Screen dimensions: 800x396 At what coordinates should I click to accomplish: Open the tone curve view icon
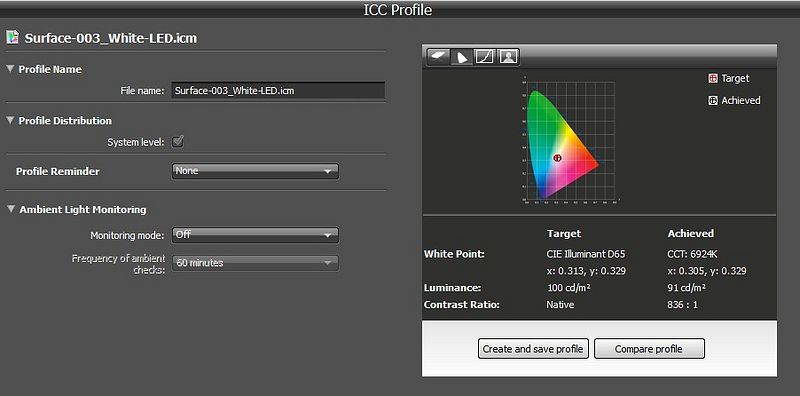[x=484, y=57]
